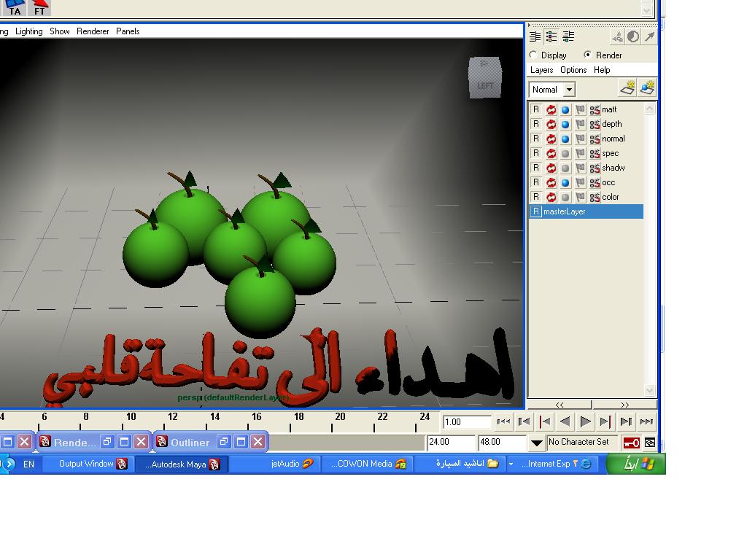Select the Display radio button
Screen dimensions: 747x560
pyautogui.click(x=533, y=55)
